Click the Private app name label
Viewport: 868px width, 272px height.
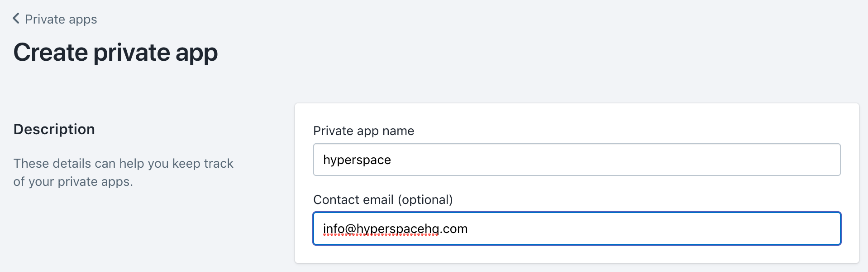tap(363, 131)
